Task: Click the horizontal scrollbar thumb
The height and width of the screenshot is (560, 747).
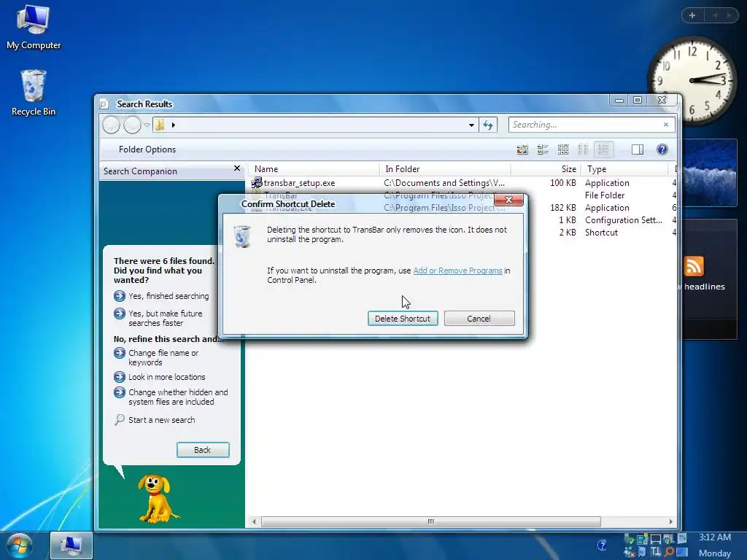Action: point(430,521)
